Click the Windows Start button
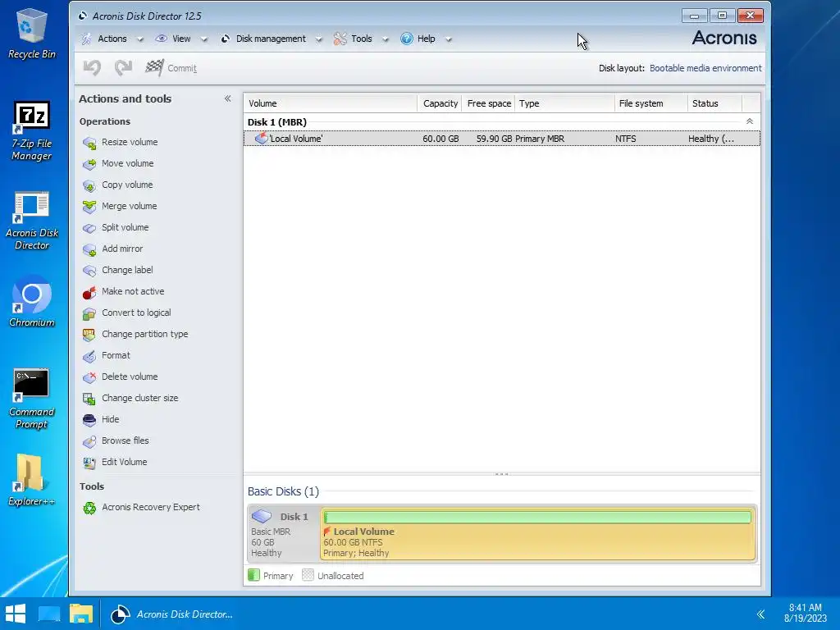The height and width of the screenshot is (630, 840). click(x=16, y=614)
